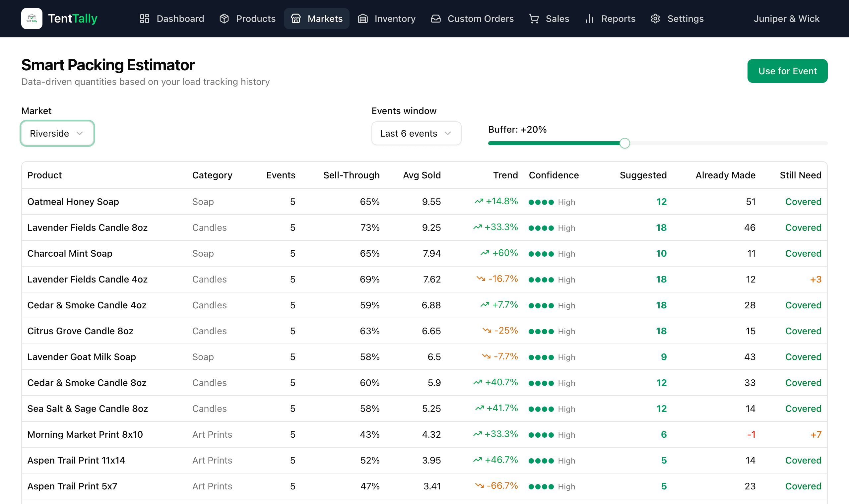Image resolution: width=849 pixels, height=504 pixels.
Task: Click the Settings gear icon
Action: pos(655,19)
